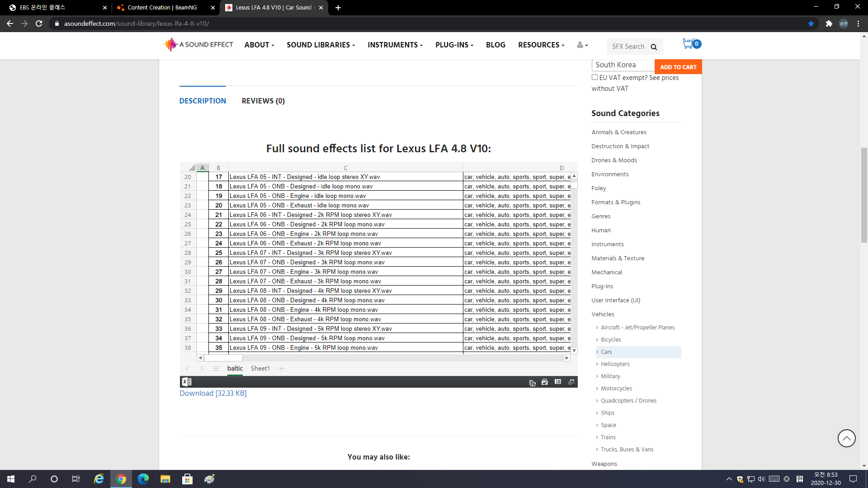Screen dimensions: 868x488
Task: Open the Trucks, Buses & Vans subcategory
Action: [627, 450]
